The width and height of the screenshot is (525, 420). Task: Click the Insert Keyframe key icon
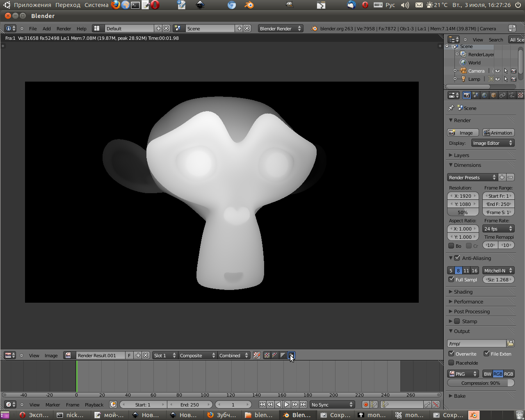(x=427, y=404)
